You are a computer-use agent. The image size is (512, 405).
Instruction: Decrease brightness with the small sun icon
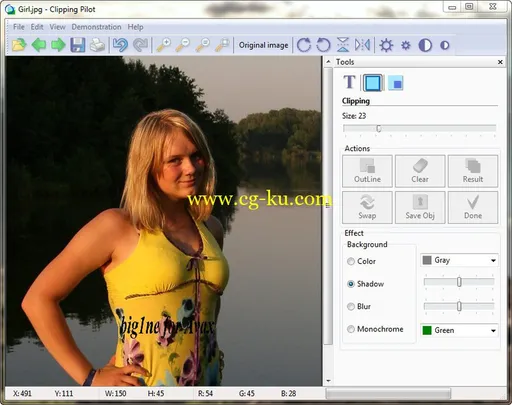[x=406, y=45]
